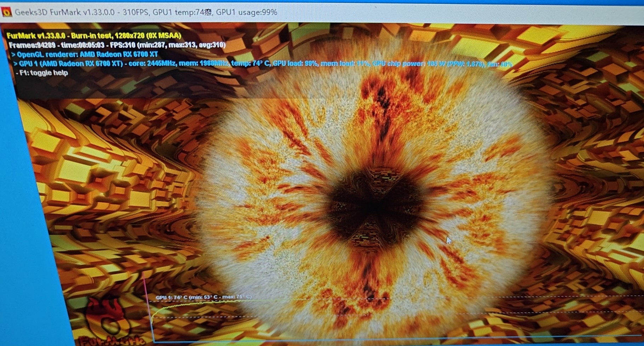Click the FurMark flame logo at bottom left

pyautogui.click(x=110, y=322)
